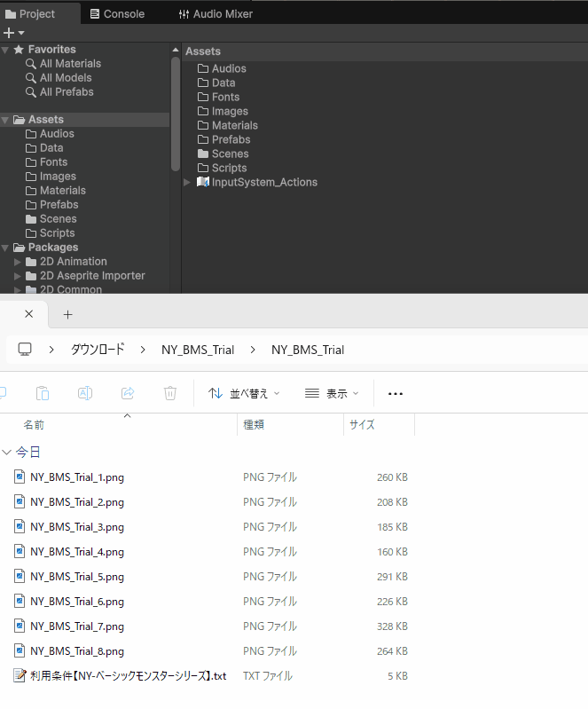Click the share icon in Explorer toolbar
Viewport: 588px width, 709px height.
click(128, 393)
